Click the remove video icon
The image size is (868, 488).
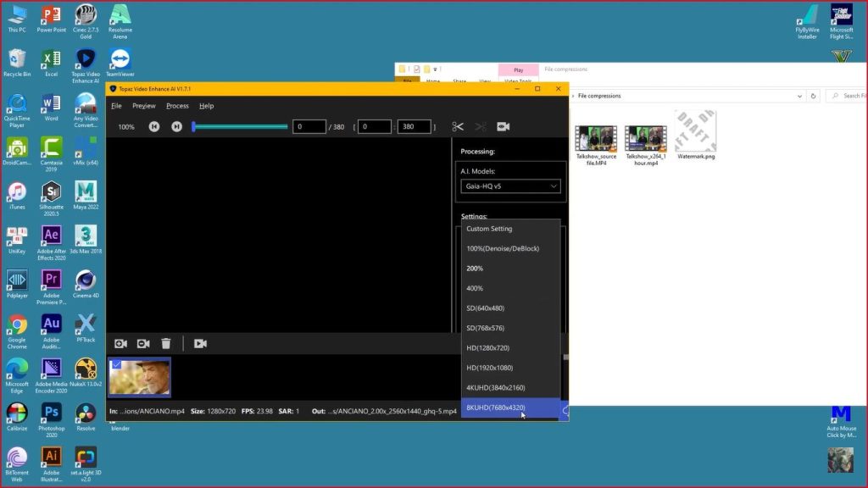pyautogui.click(x=143, y=343)
